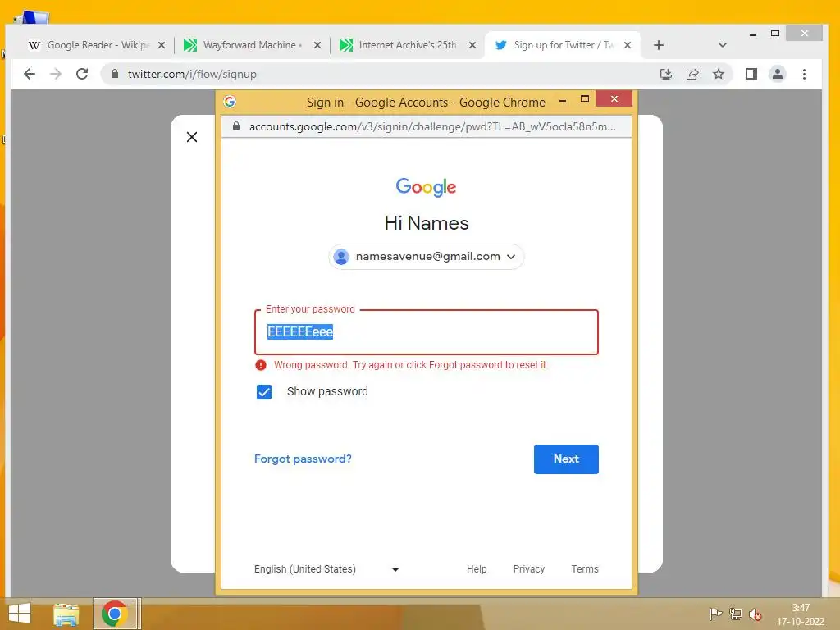Click the padlock in twitter.com address bar

click(114, 74)
